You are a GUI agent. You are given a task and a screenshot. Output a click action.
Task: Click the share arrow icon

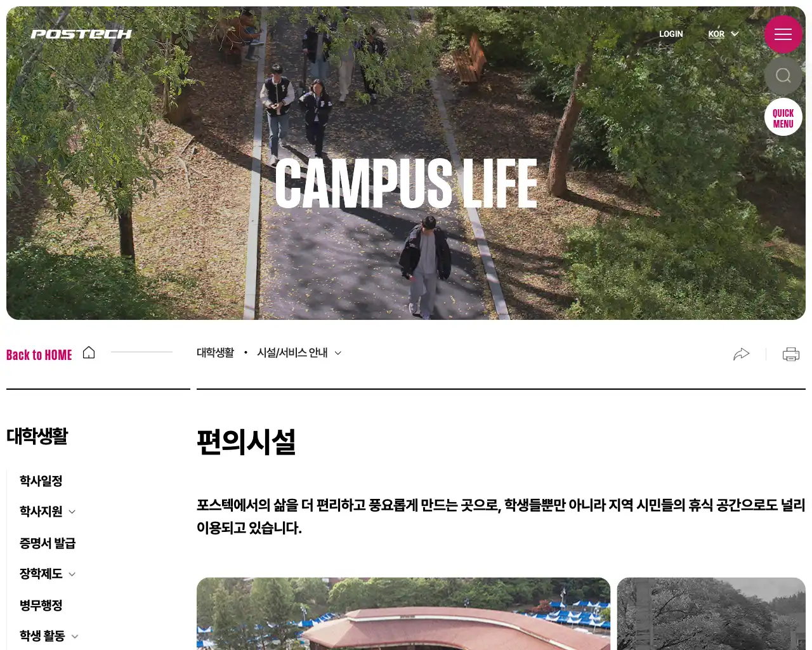tap(741, 354)
